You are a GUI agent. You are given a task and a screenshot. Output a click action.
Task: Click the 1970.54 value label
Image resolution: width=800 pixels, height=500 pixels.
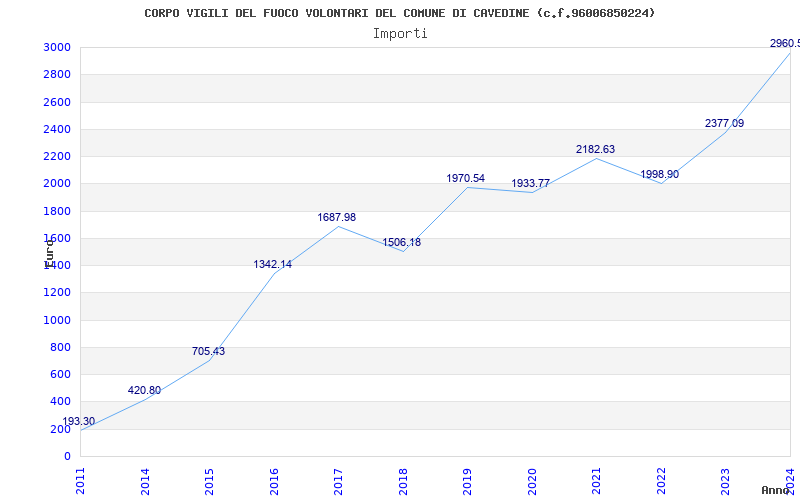click(x=465, y=178)
